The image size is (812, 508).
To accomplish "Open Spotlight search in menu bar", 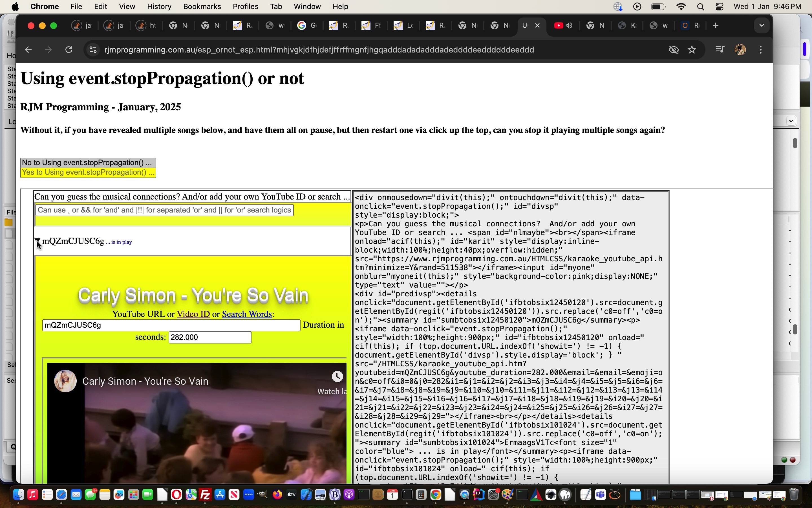I will point(700,7).
